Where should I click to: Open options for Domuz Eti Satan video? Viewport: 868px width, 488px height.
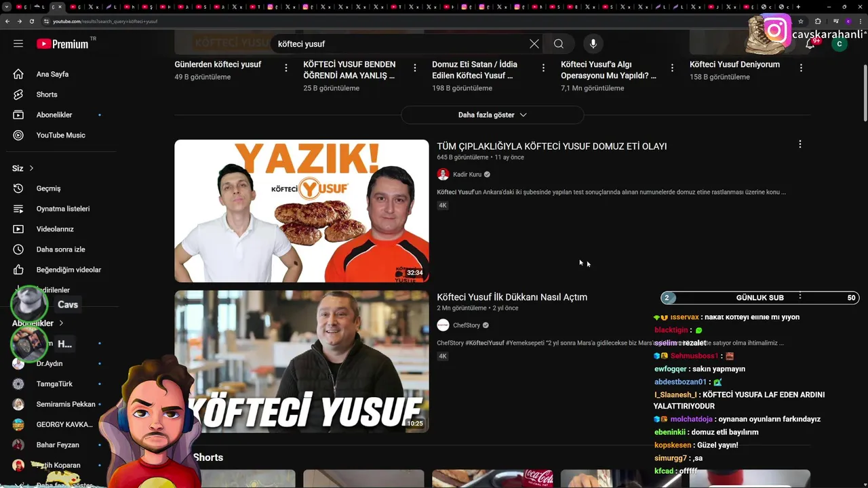pos(543,68)
